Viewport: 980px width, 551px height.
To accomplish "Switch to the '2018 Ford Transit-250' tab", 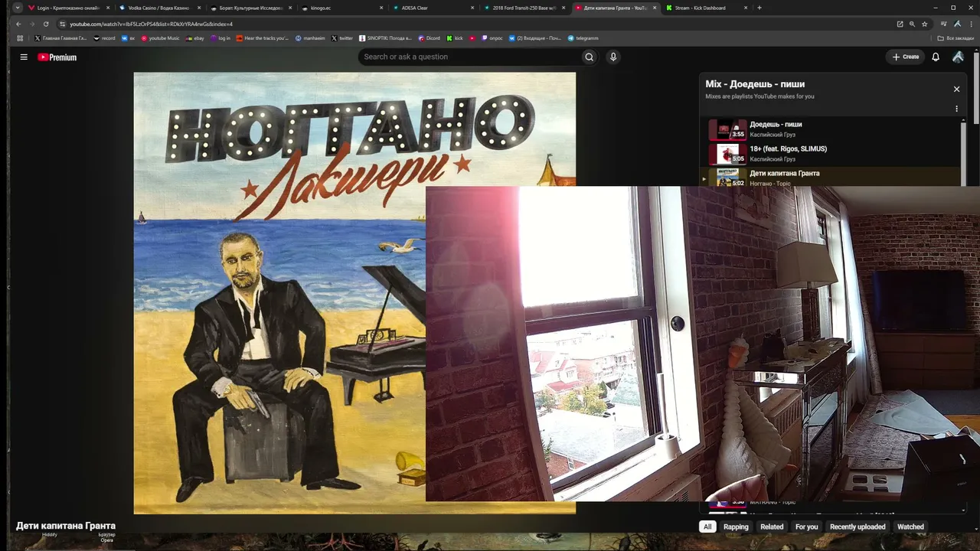I will tap(522, 8).
